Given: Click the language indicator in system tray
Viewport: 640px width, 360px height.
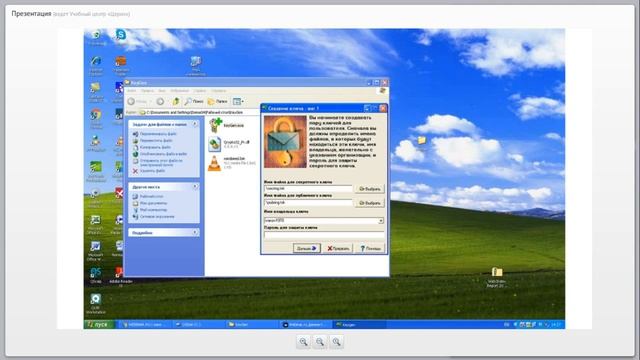Looking at the screenshot, I should click(507, 324).
